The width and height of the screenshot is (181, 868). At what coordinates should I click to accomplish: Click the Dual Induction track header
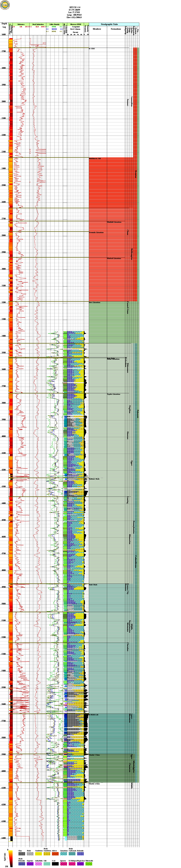coord(38,24)
